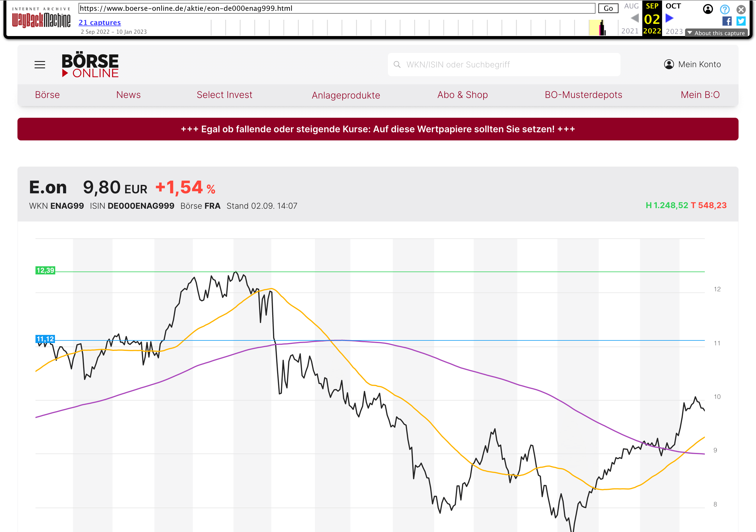
Task: Share capture on Facebook icon
Action: pyautogui.click(x=727, y=21)
